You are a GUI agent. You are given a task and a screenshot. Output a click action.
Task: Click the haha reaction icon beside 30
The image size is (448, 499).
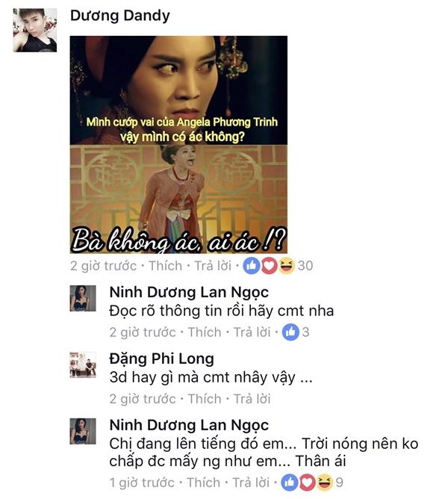point(287,266)
